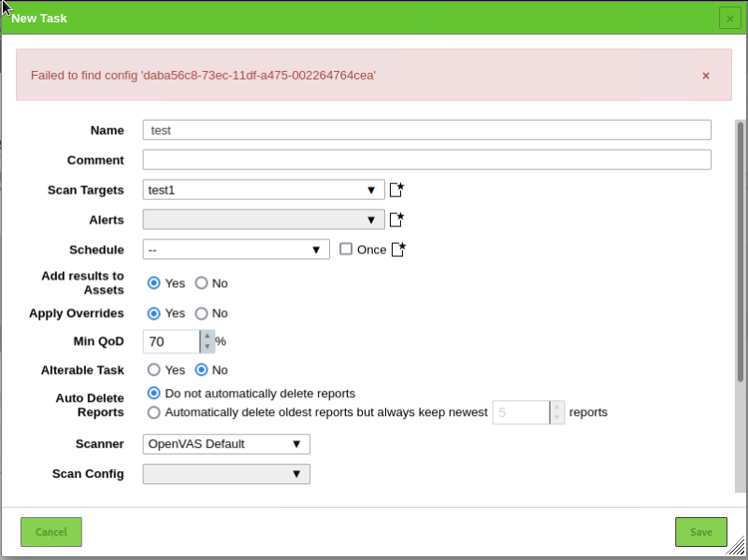Click new schedule icon beside Once checkbox
748x560 pixels.
[x=398, y=250]
